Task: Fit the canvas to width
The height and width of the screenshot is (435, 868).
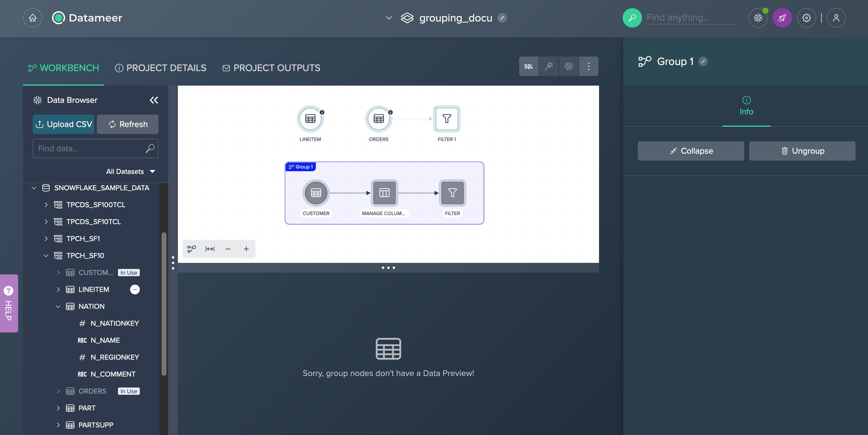Action: [x=210, y=249]
